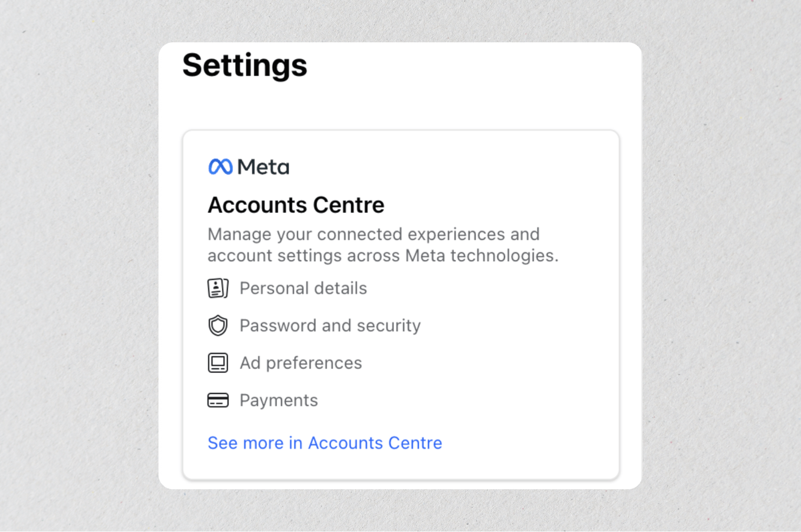The height and width of the screenshot is (532, 801).
Task: Click the See more in Accounts Centre link
Action: click(324, 443)
